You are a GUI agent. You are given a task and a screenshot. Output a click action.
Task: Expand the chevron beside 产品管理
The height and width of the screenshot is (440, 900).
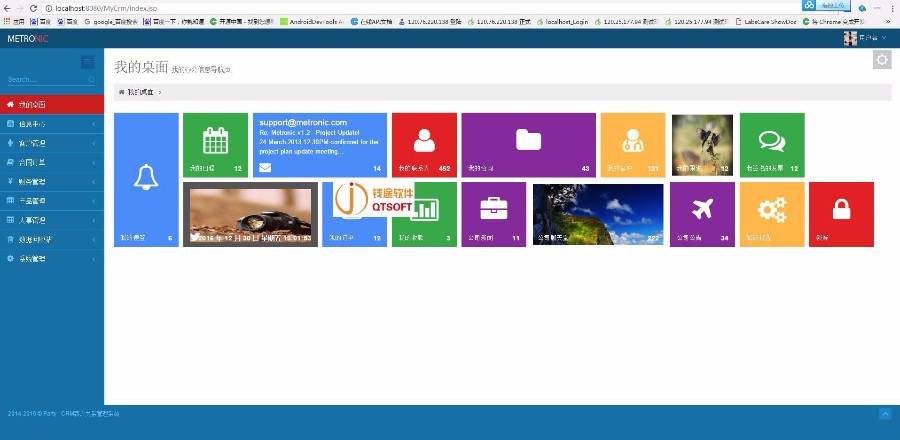pos(94,201)
